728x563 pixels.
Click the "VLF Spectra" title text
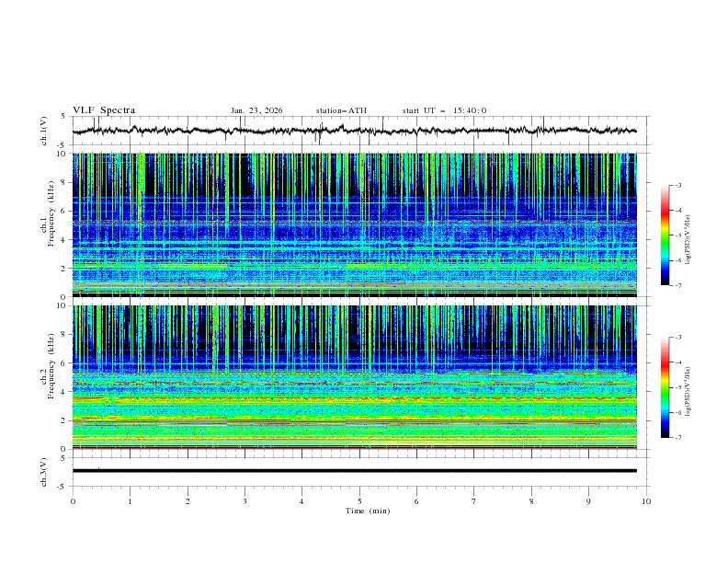pos(104,110)
